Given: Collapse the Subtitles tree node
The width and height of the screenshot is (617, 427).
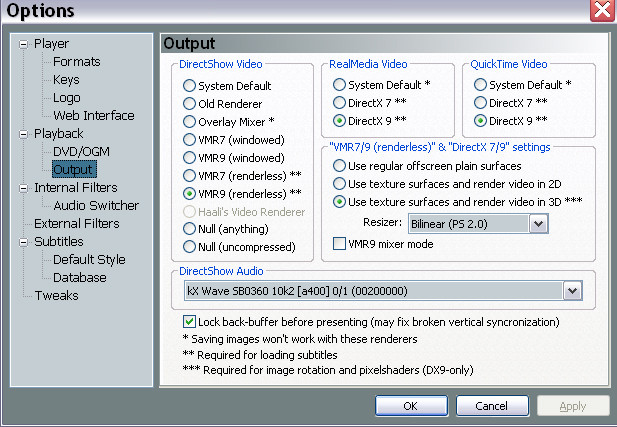Looking at the screenshot, I should tap(24, 242).
